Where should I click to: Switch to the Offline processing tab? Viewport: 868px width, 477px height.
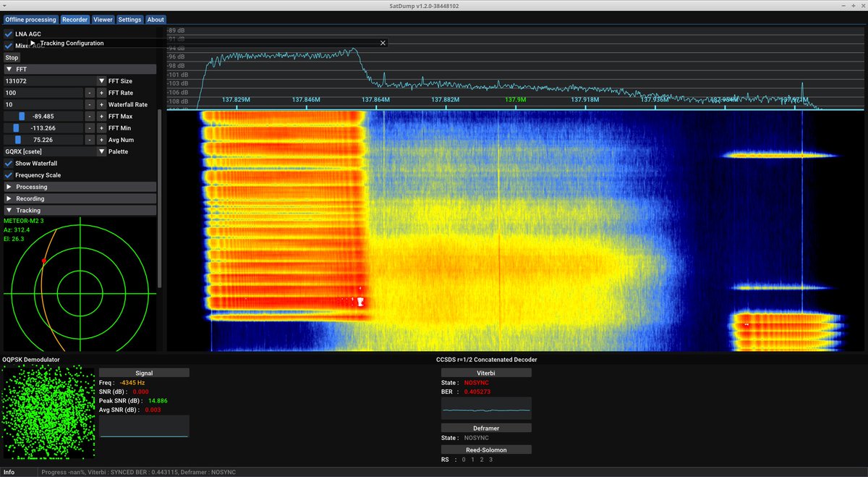30,20
